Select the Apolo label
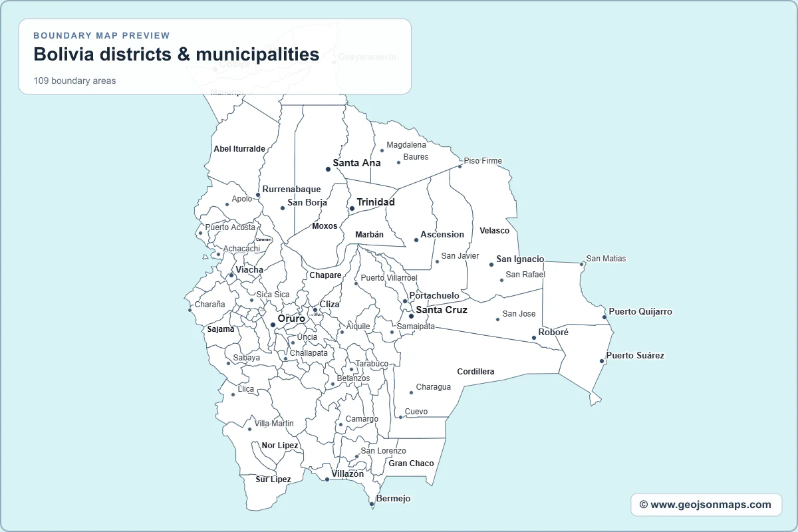798x532 pixels. (242, 199)
